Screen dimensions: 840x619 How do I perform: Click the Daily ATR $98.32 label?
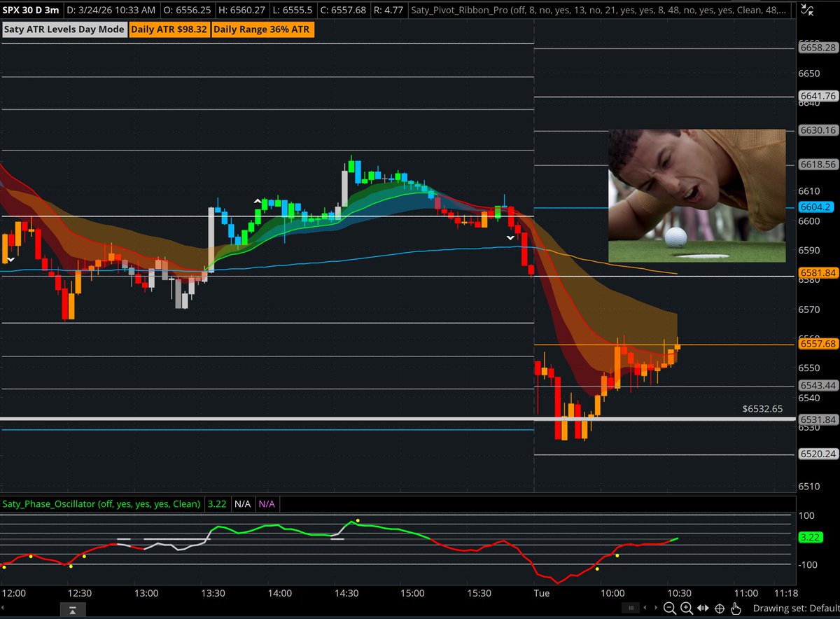click(168, 29)
